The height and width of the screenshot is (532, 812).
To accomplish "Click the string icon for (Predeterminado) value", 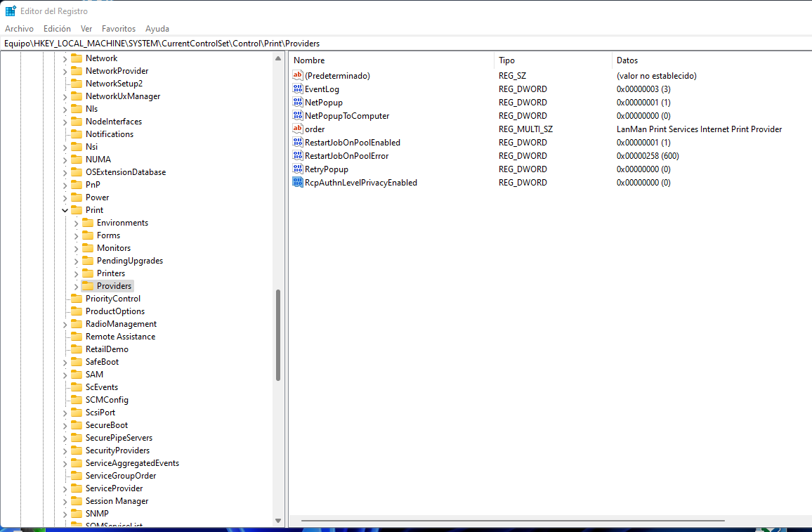I will [x=298, y=76].
